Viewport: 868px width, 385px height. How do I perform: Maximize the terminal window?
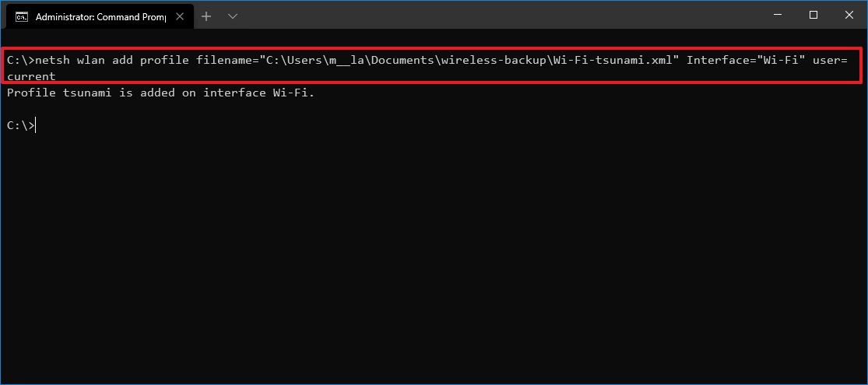point(813,15)
